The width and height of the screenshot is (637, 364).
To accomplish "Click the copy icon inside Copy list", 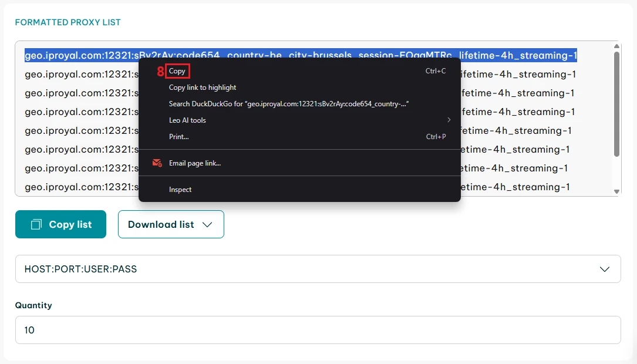I will (x=36, y=224).
